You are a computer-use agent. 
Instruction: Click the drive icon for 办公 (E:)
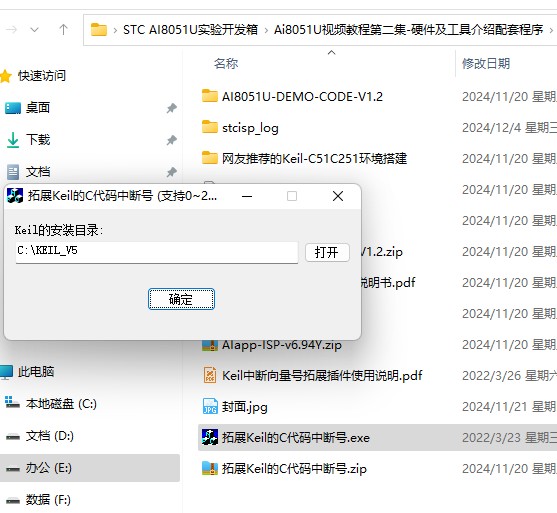(13, 469)
